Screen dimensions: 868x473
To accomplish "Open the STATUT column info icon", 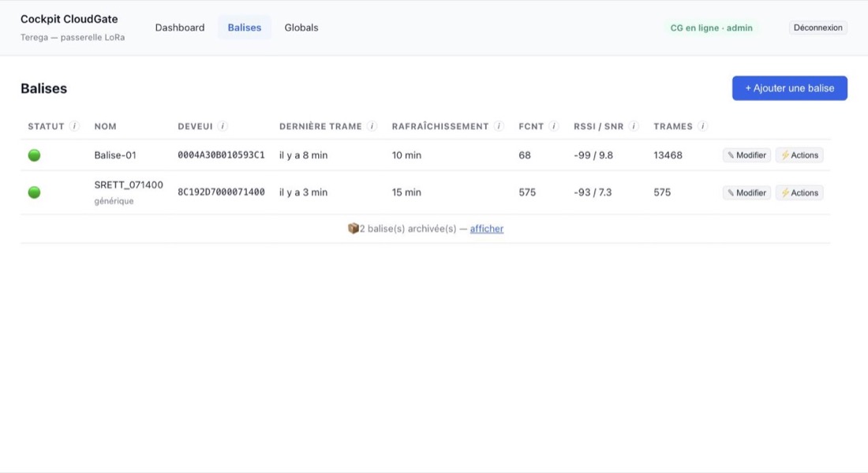I will (x=74, y=126).
